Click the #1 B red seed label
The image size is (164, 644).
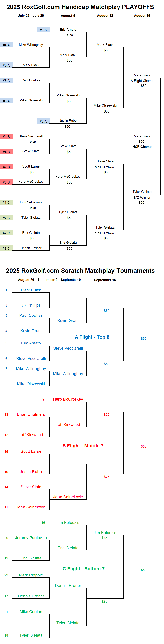click(6, 137)
